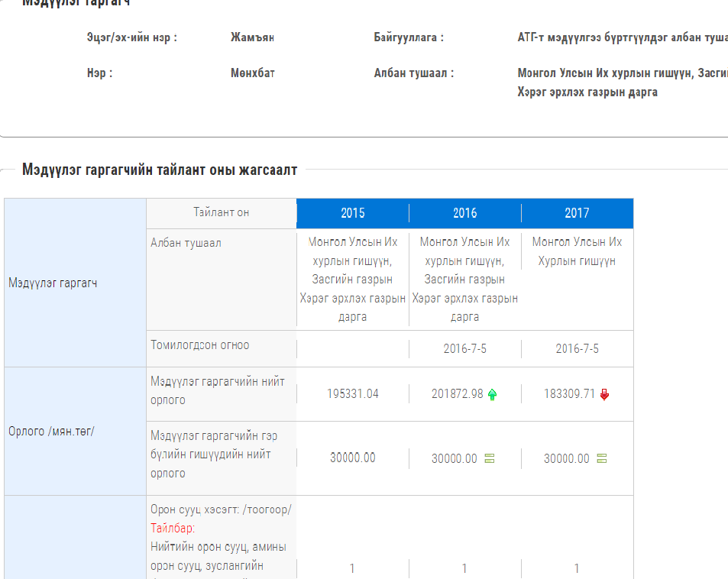The width and height of the screenshot is (728, 579).
Task: Click red down arrow beside 183309.71
Action: (604, 395)
